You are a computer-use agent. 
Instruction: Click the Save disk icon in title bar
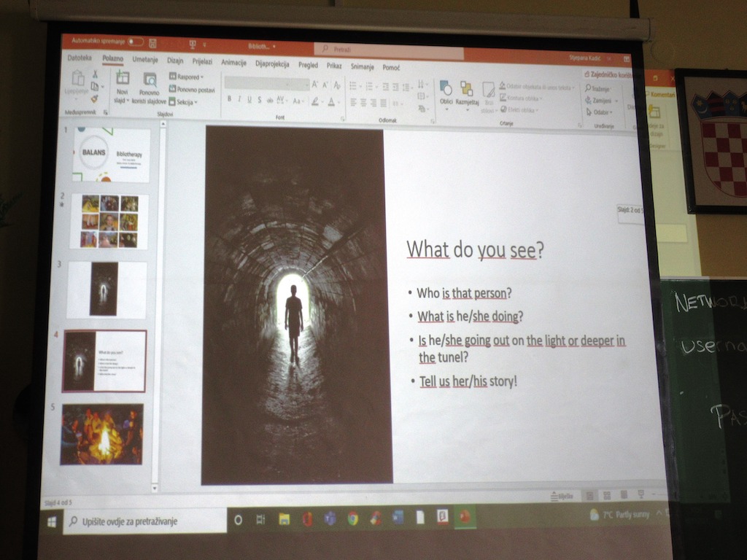click(153, 44)
